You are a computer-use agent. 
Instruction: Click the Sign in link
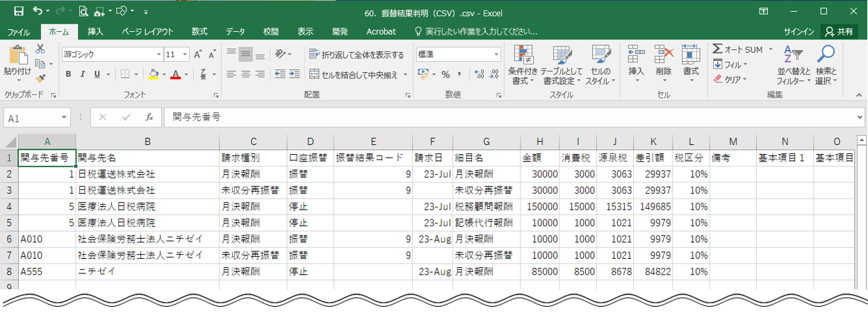799,31
